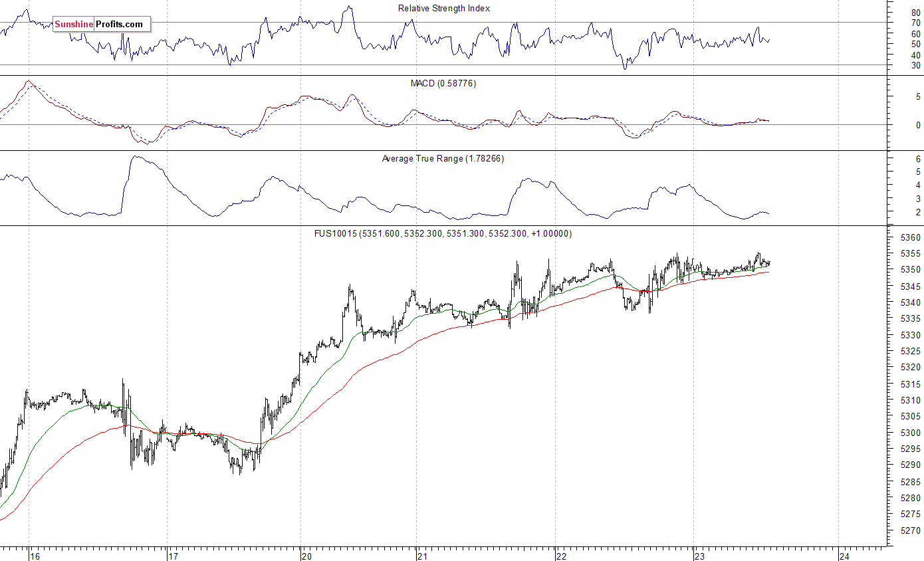Click the Average True Range (1.78266) label

443,159
